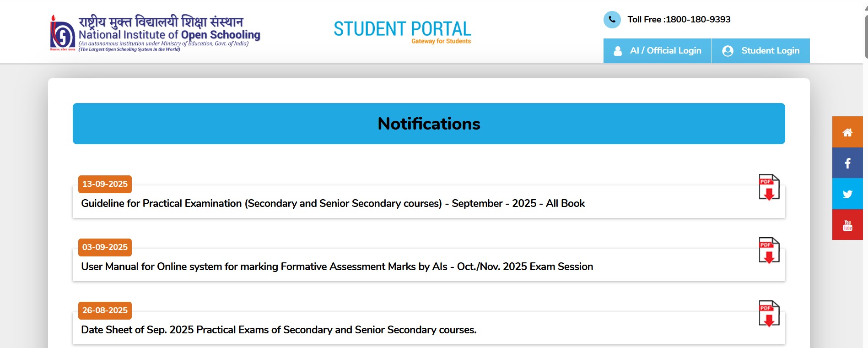Click the person icon on Student Login
This screenshot has height=348, width=868.
(x=727, y=51)
